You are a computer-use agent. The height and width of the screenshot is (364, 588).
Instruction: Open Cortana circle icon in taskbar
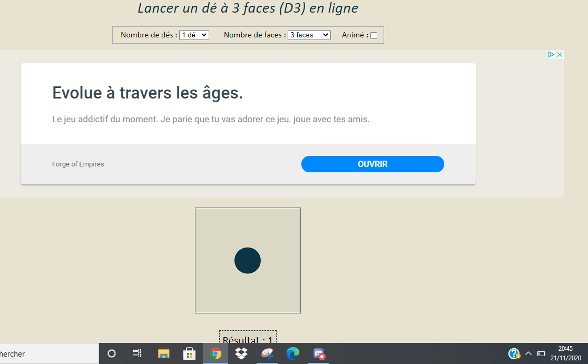(112, 353)
